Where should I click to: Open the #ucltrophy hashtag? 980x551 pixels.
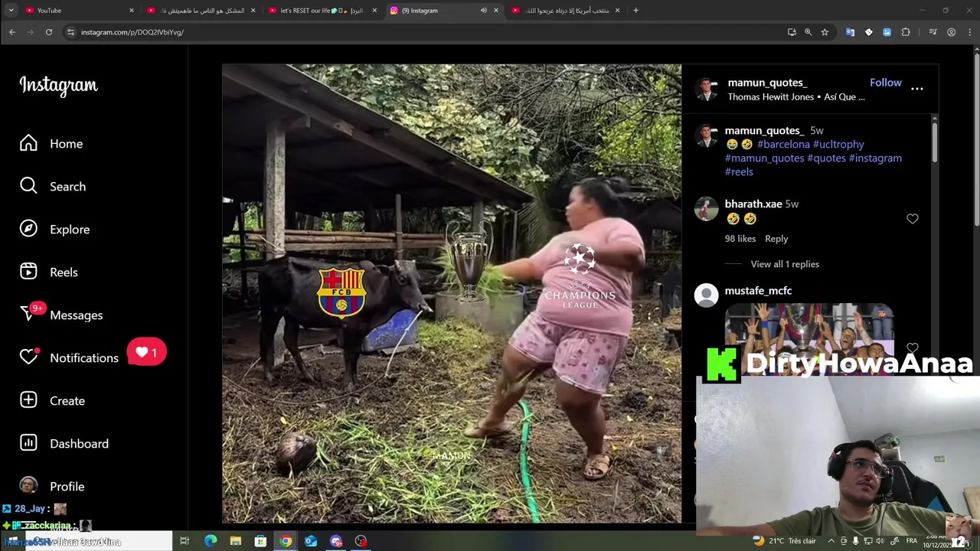pos(838,144)
